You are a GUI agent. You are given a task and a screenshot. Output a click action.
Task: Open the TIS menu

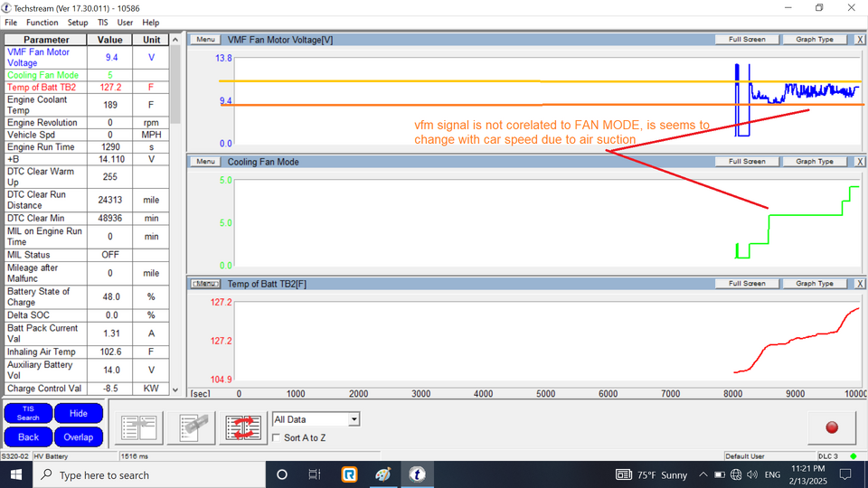pos(103,22)
